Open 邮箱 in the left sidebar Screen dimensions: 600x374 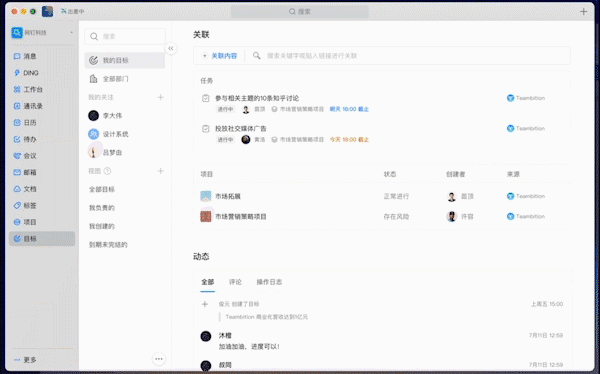coord(42,172)
